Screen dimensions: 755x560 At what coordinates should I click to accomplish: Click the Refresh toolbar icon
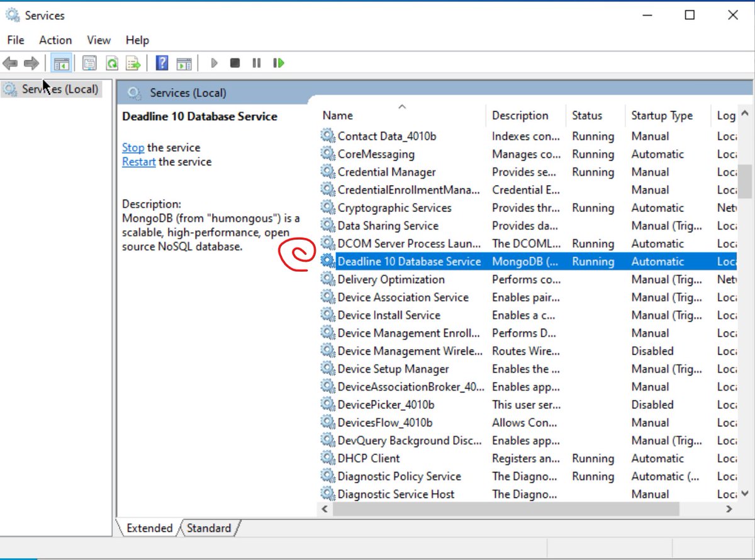(x=111, y=63)
